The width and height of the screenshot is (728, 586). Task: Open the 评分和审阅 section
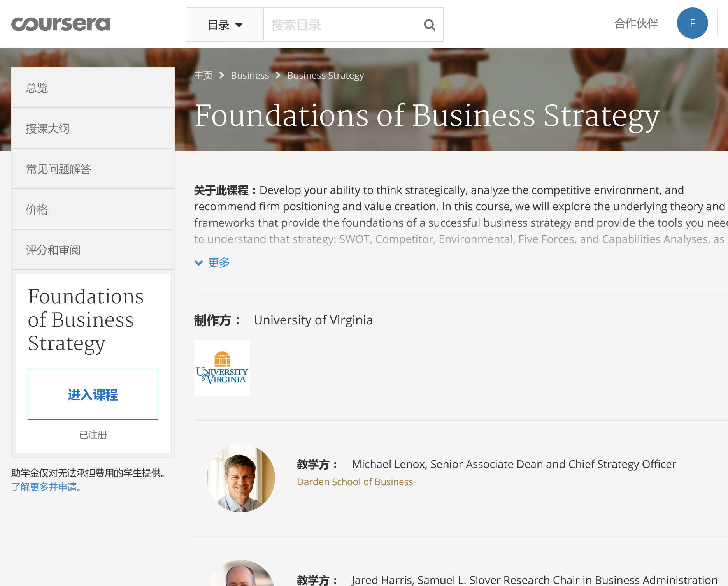[93, 250]
